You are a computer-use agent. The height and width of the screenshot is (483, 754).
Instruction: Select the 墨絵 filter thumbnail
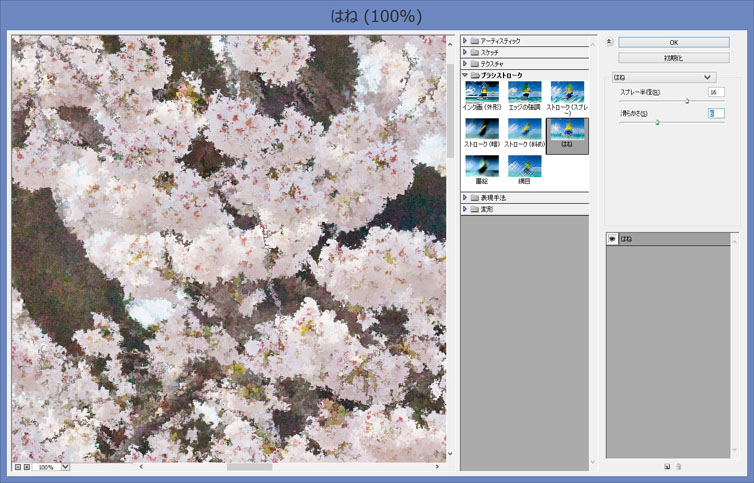482,166
